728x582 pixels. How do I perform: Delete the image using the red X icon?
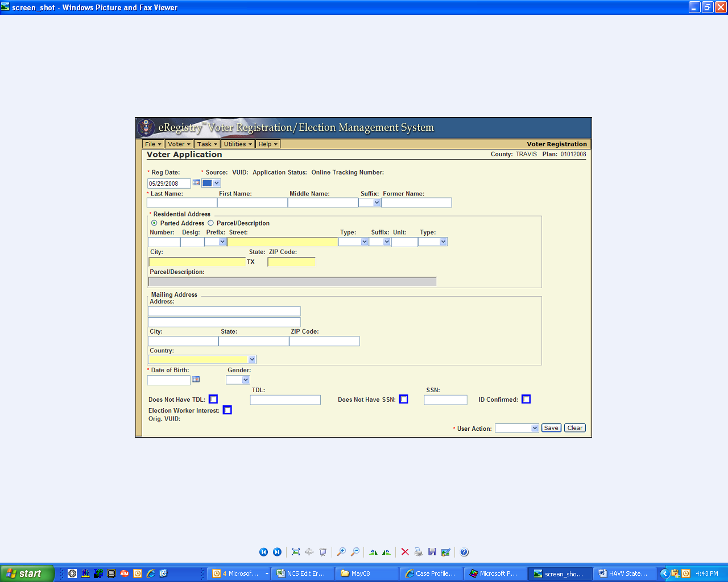coord(405,552)
